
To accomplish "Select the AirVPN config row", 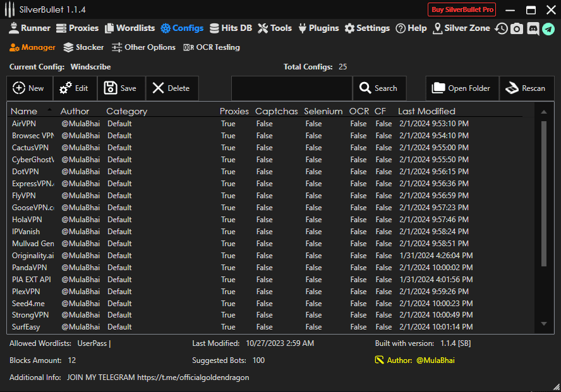I will tap(272, 124).
